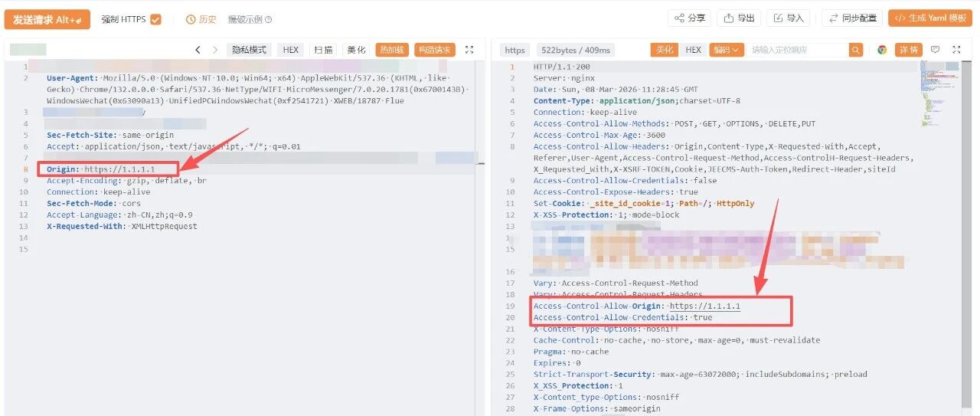The width and height of the screenshot is (980, 416).
Task: Go to previous request with left chevron
Action: point(198,50)
